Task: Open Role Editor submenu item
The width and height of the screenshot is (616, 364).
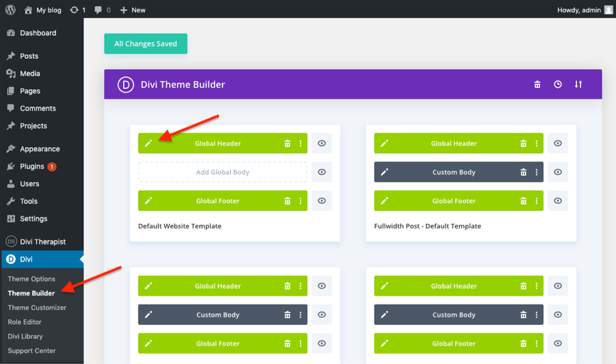Action: point(25,322)
